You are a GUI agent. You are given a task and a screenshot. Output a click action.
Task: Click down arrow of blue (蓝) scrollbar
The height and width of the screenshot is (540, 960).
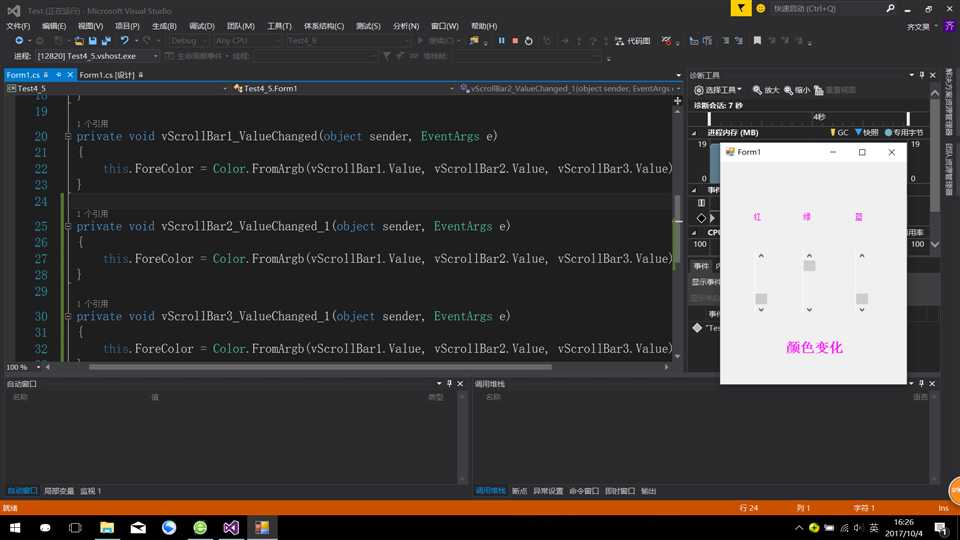pos(862,310)
